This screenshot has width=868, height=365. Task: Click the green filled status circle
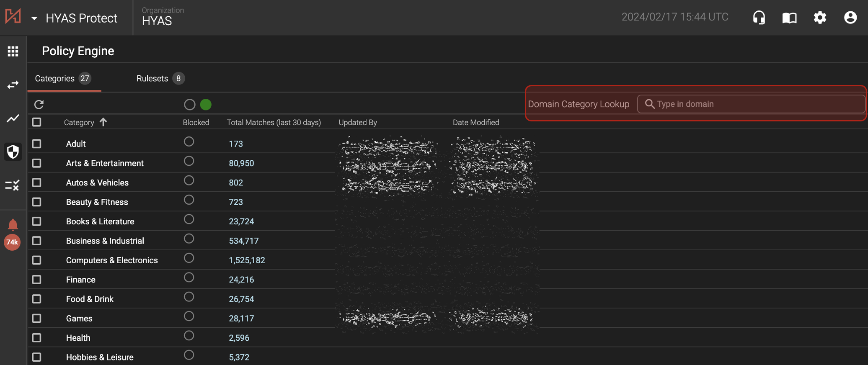206,105
